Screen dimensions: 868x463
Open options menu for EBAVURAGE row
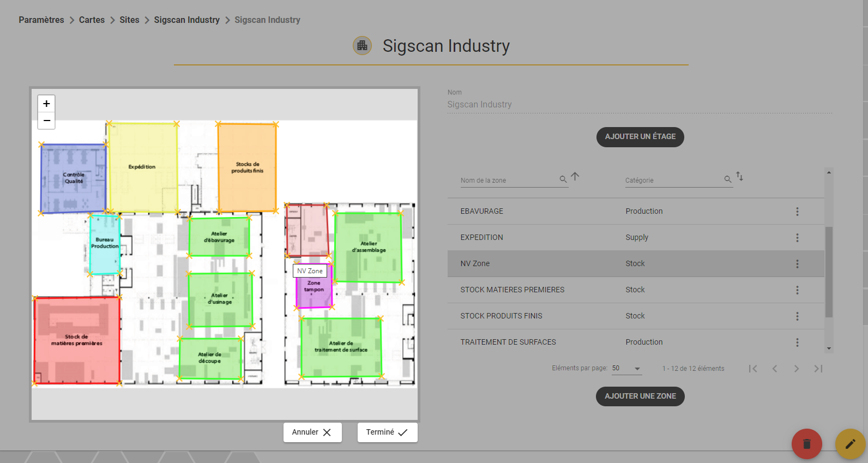[x=797, y=212]
